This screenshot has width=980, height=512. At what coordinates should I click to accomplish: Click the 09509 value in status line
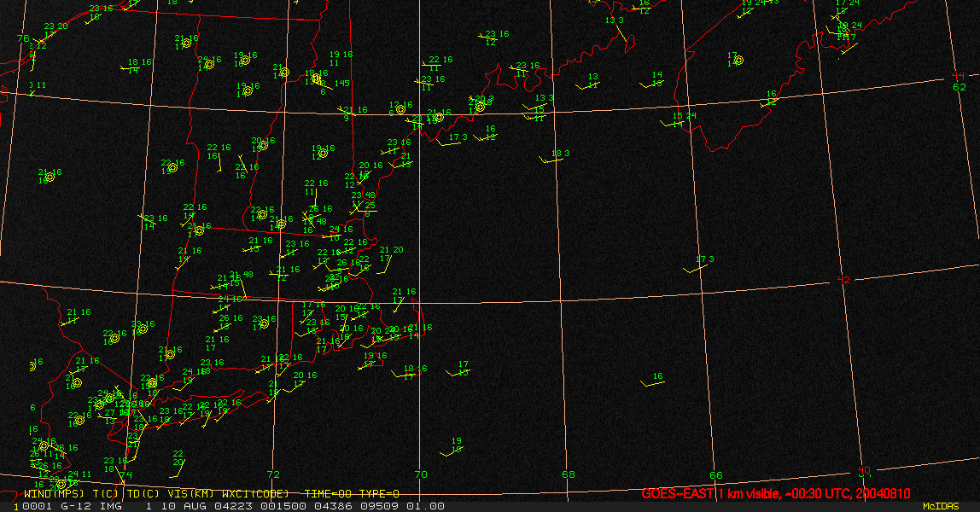click(x=380, y=506)
